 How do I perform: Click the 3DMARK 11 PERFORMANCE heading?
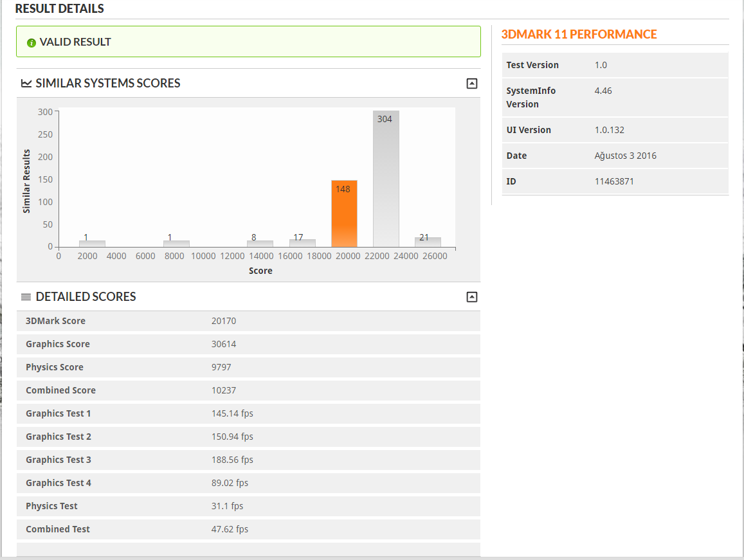579,35
